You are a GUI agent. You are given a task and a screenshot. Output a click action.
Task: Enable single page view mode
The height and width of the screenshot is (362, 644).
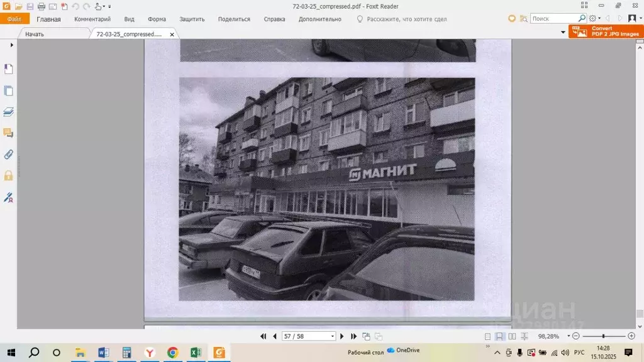487,336
